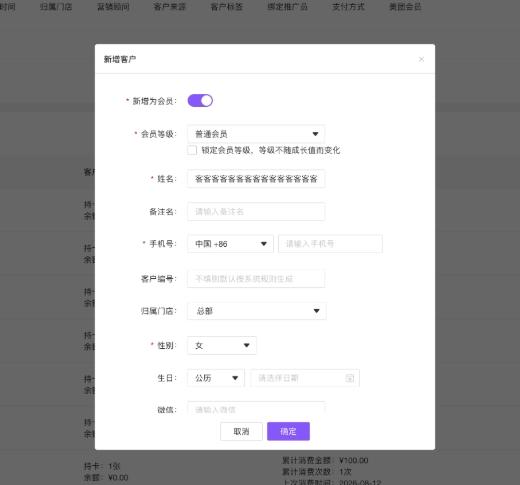Check the 锁定会员等级 checkbox

click(192, 150)
